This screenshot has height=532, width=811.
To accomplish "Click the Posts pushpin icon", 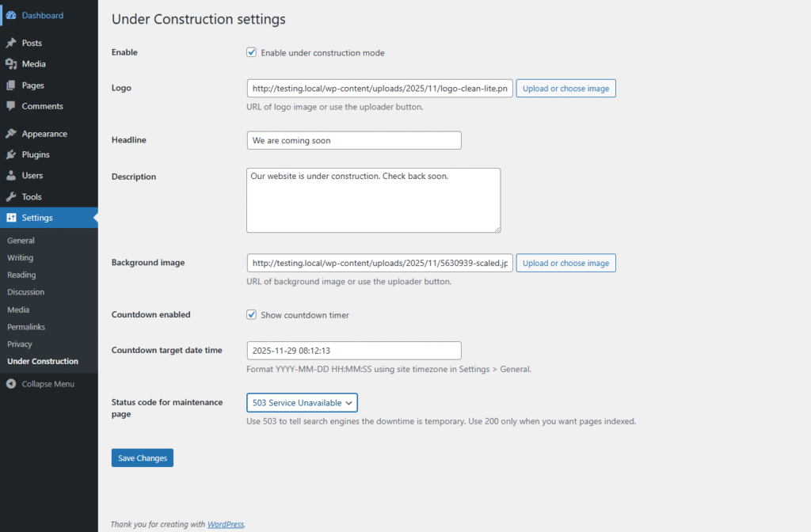I will point(10,43).
